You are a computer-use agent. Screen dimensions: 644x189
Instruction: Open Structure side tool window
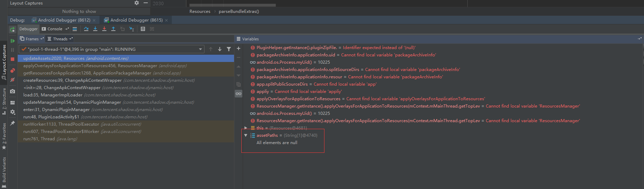coord(4,101)
